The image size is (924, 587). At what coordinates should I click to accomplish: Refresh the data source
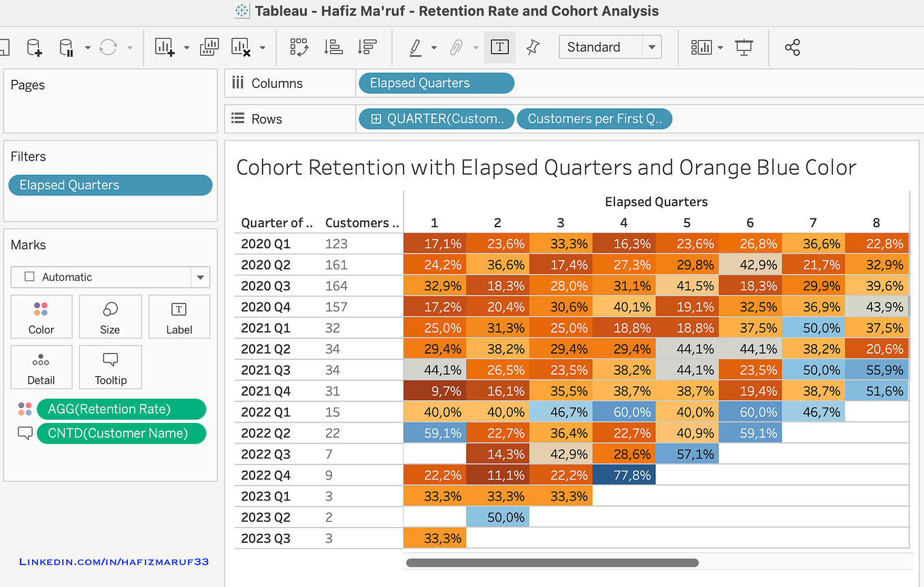point(108,47)
